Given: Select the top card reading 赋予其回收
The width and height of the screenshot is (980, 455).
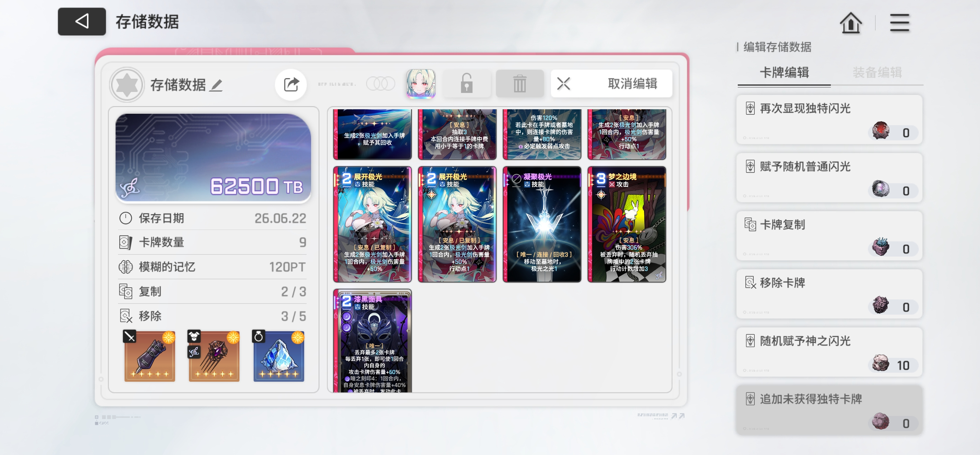Looking at the screenshot, I should (372, 134).
